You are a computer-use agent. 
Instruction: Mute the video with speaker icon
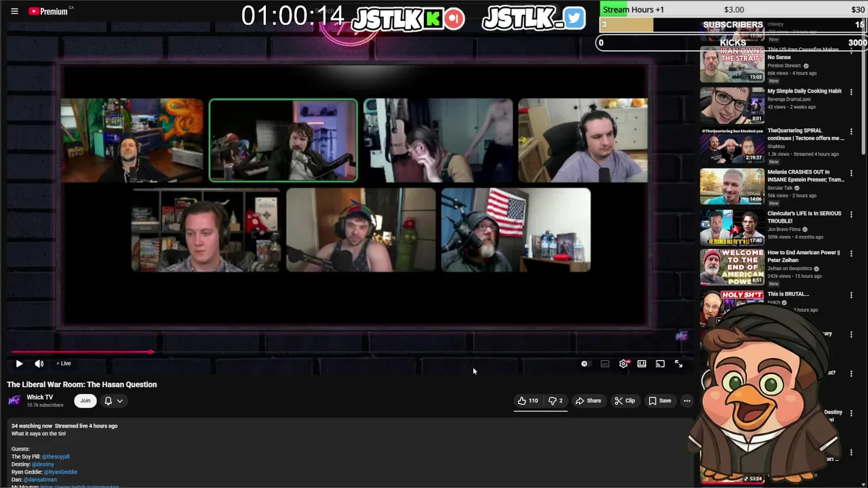pos(39,364)
